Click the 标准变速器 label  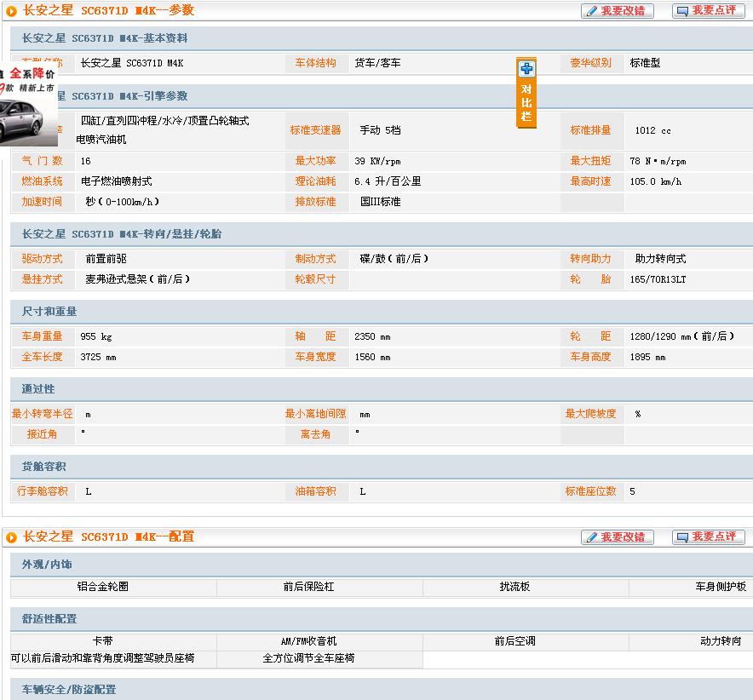(315, 130)
